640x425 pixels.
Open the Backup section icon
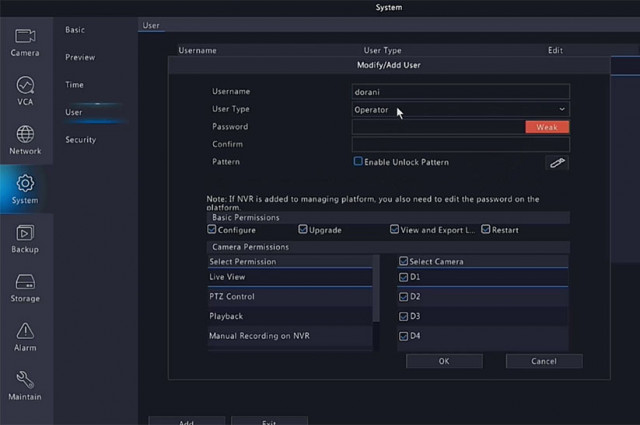click(25, 233)
